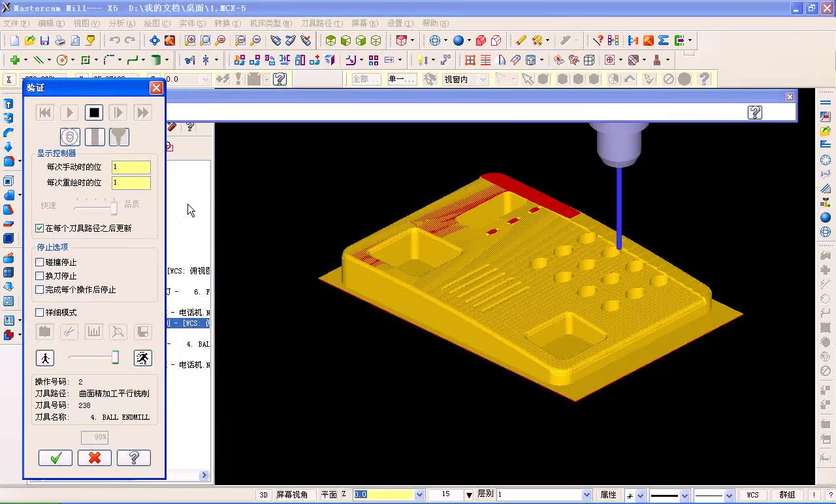Click the Undo arrow icon
The height and width of the screenshot is (504, 836).
115,40
